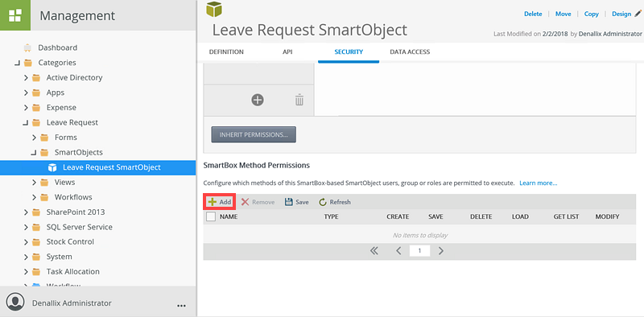Click the CREATE column header
Image resolution: width=644 pixels, height=317 pixels.
coord(398,216)
